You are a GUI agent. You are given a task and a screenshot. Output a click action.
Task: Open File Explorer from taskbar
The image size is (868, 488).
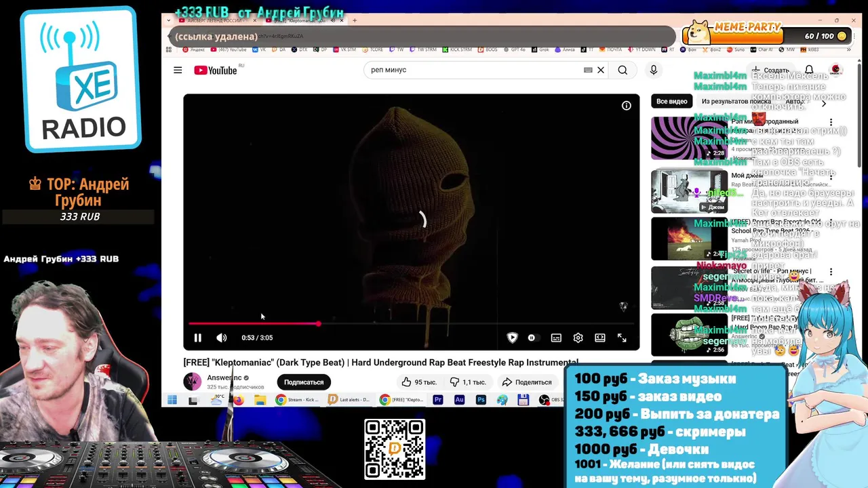(260, 400)
